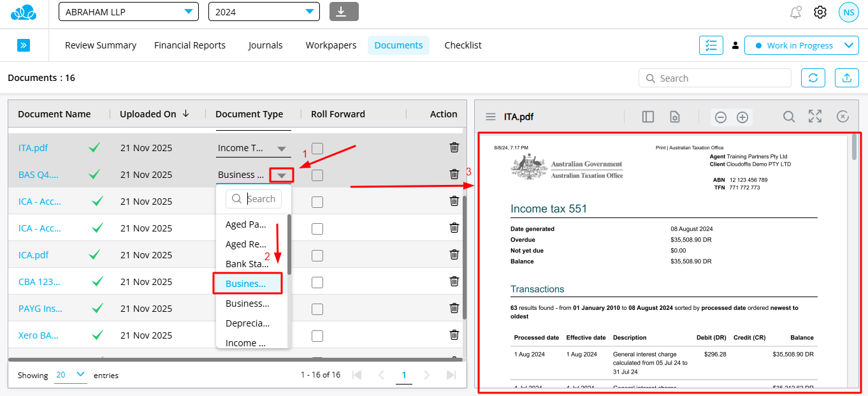Open the 2024 year dropdown
Viewport: 868px width, 396px height.
(x=264, y=11)
